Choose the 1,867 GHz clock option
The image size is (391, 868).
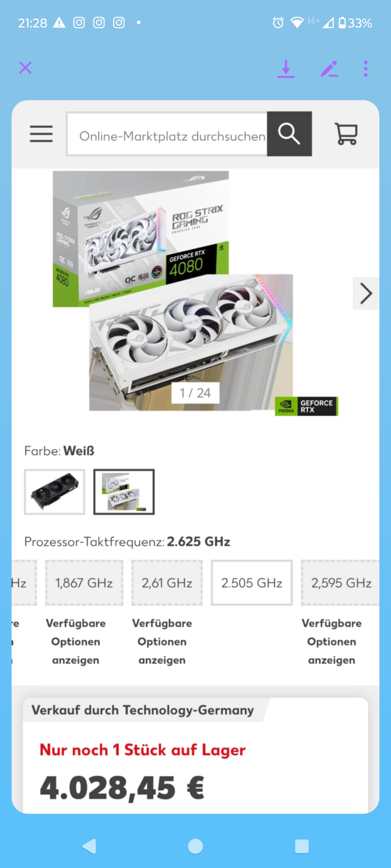tap(84, 583)
